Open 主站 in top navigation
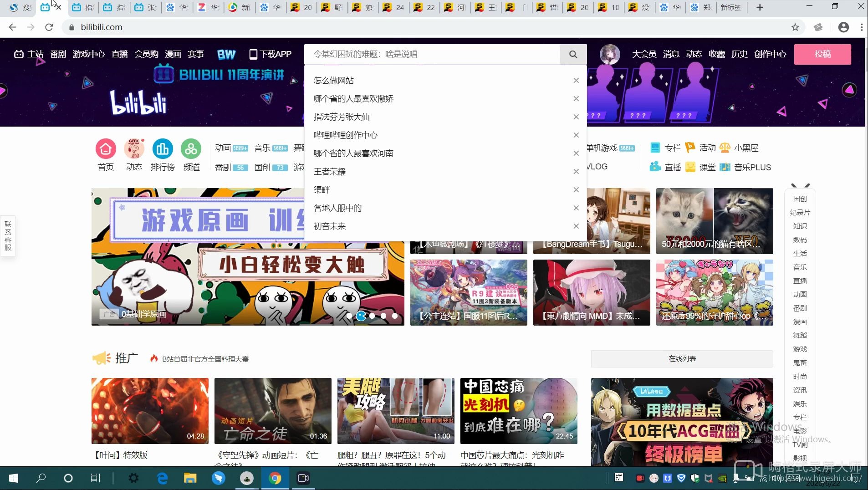This screenshot has height=490, width=868. click(29, 54)
